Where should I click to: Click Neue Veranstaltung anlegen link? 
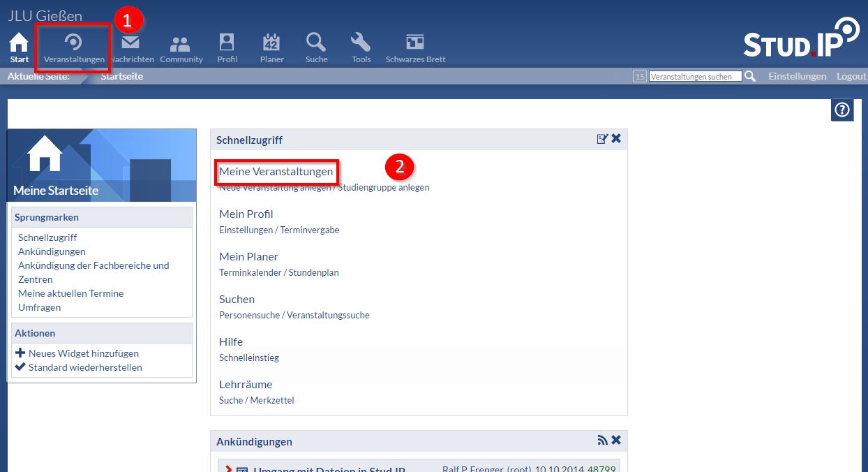[275, 187]
